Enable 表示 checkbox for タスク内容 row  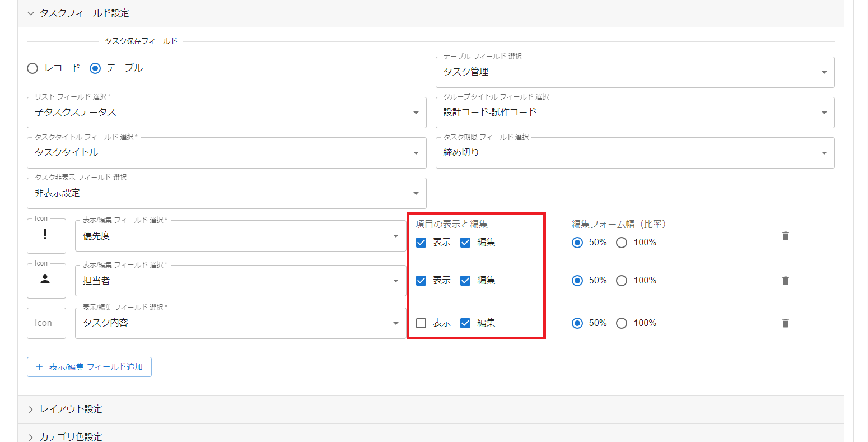pos(421,323)
